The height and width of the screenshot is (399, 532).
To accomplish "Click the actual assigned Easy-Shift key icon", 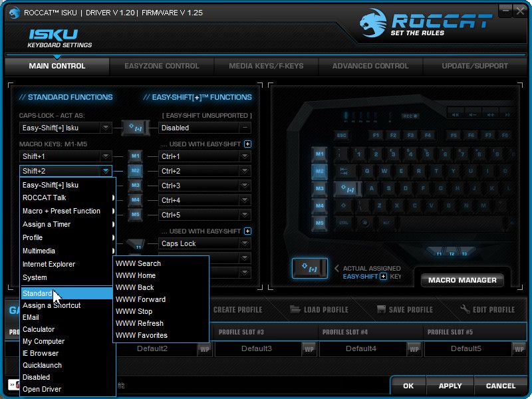I will pos(310,269).
